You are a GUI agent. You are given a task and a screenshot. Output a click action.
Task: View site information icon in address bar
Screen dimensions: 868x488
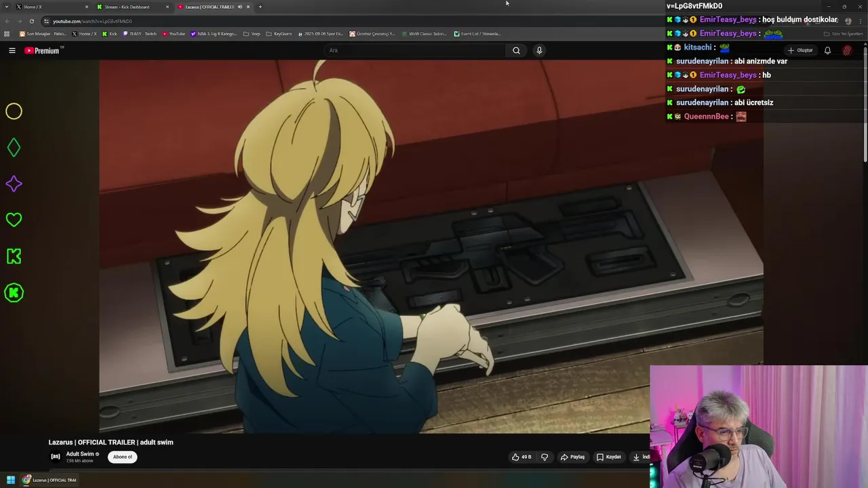tap(46, 21)
